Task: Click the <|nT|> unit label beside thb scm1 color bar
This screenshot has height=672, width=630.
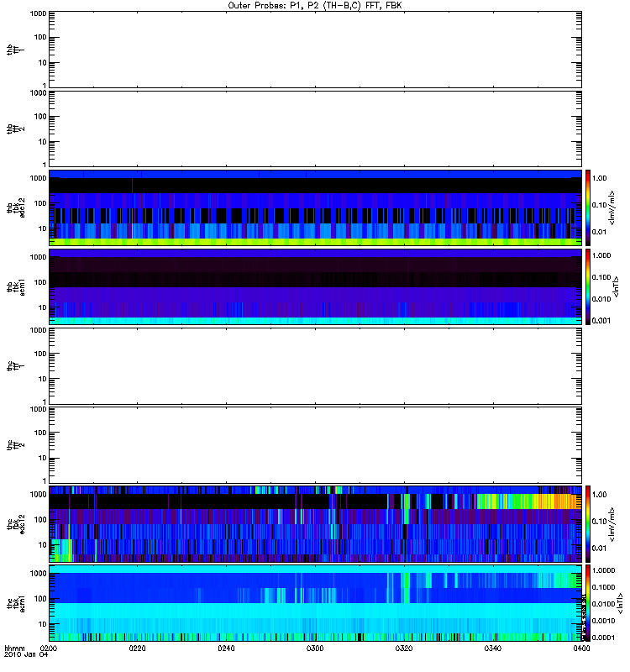Action: pos(617,287)
